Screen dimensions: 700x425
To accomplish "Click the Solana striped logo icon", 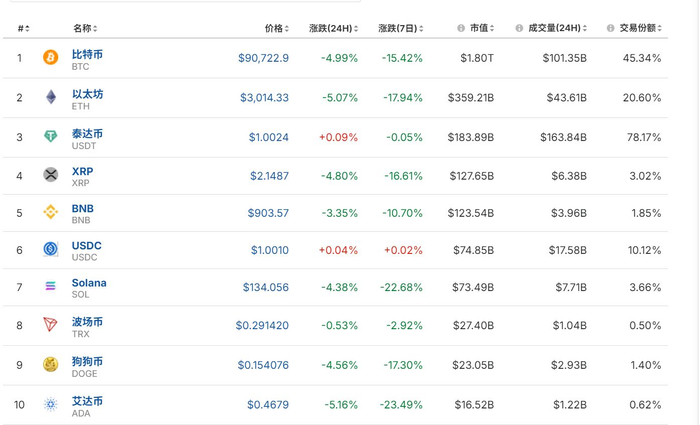I will (50, 286).
